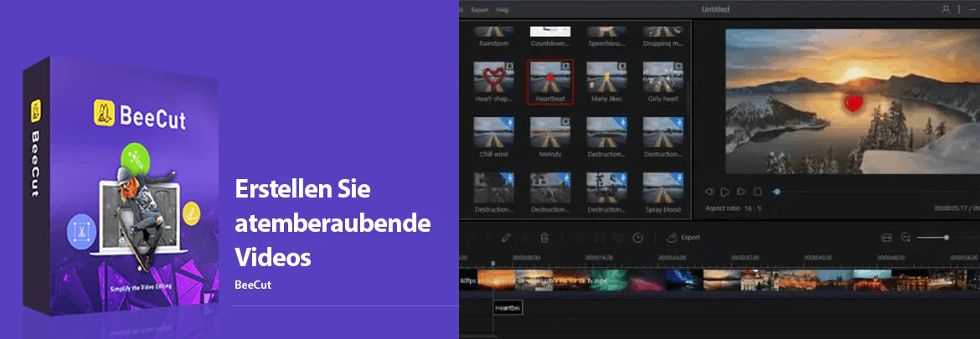Viewport: 980px width, 339px height.
Task: Open the Duration clock icon
Action: pyautogui.click(x=637, y=238)
